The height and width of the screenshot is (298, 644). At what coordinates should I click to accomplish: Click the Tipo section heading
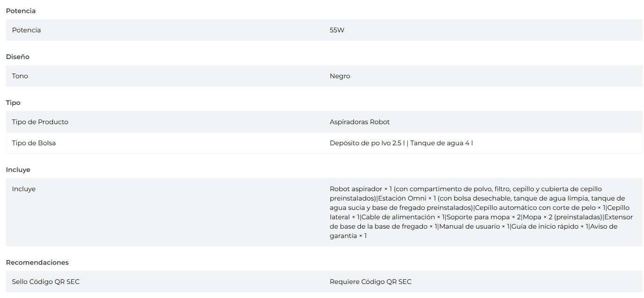13,103
